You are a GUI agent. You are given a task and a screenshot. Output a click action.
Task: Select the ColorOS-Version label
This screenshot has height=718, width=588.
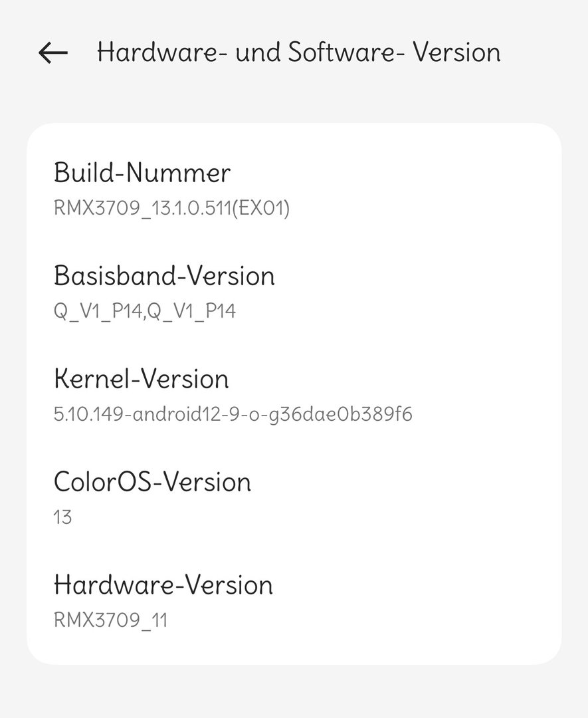click(152, 482)
